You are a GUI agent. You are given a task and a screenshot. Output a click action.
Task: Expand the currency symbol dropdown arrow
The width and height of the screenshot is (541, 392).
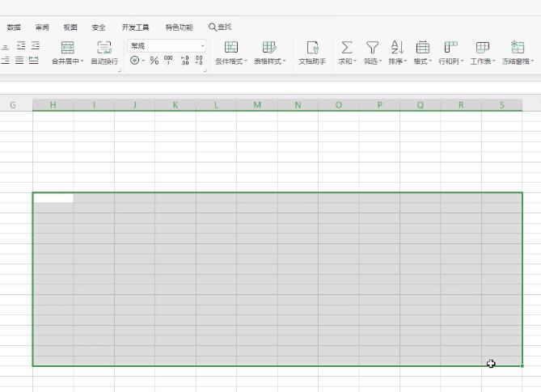pyautogui.click(x=143, y=61)
